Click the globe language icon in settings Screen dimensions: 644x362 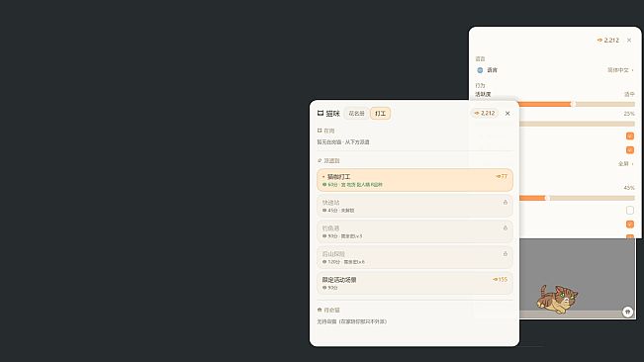click(480, 70)
